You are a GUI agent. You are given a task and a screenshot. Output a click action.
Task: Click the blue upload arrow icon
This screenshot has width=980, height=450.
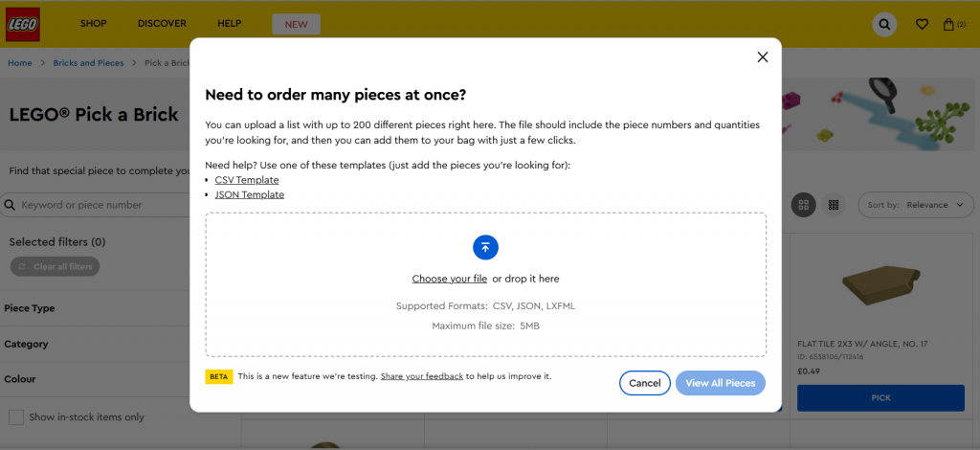coord(485,248)
